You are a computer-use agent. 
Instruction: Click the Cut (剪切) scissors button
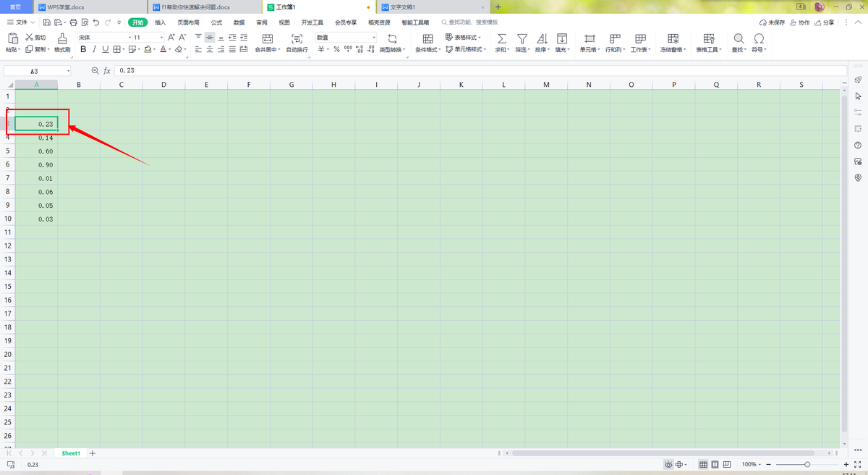[35, 37]
